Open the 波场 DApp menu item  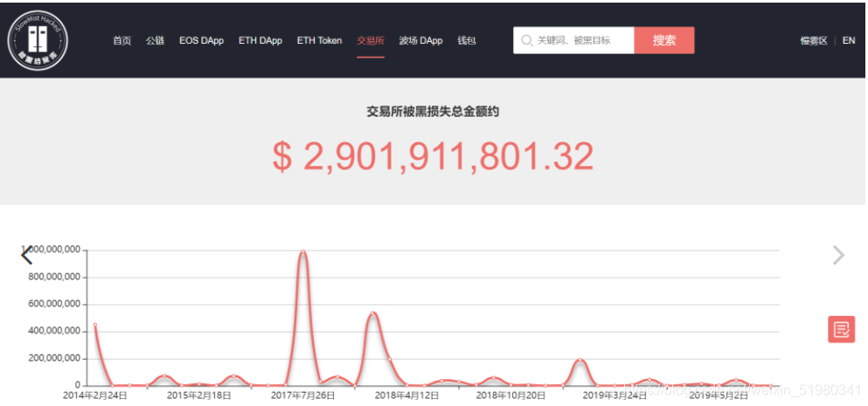click(x=420, y=40)
